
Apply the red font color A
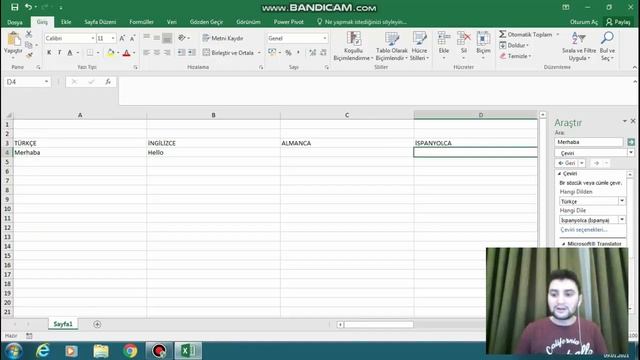click(127, 53)
